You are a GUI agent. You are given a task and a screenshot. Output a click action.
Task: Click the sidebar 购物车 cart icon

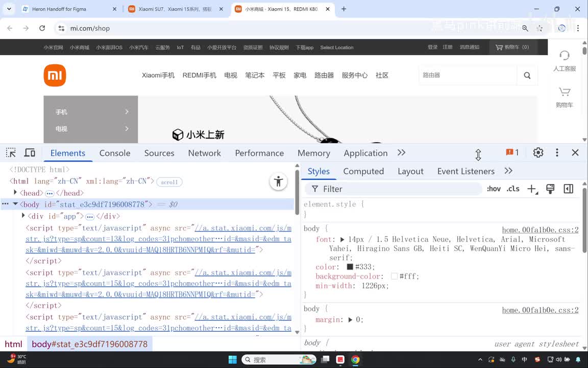click(x=564, y=92)
